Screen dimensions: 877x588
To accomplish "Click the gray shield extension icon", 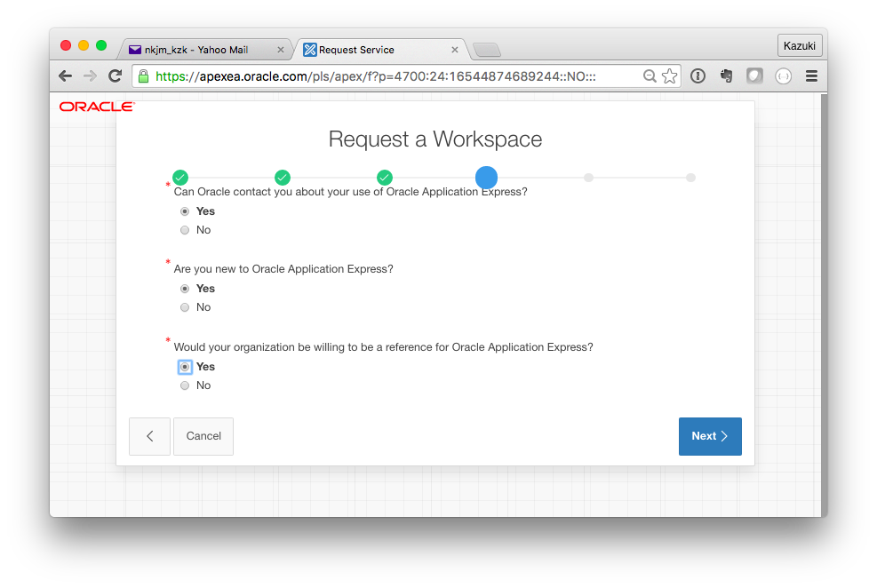I will pos(754,76).
